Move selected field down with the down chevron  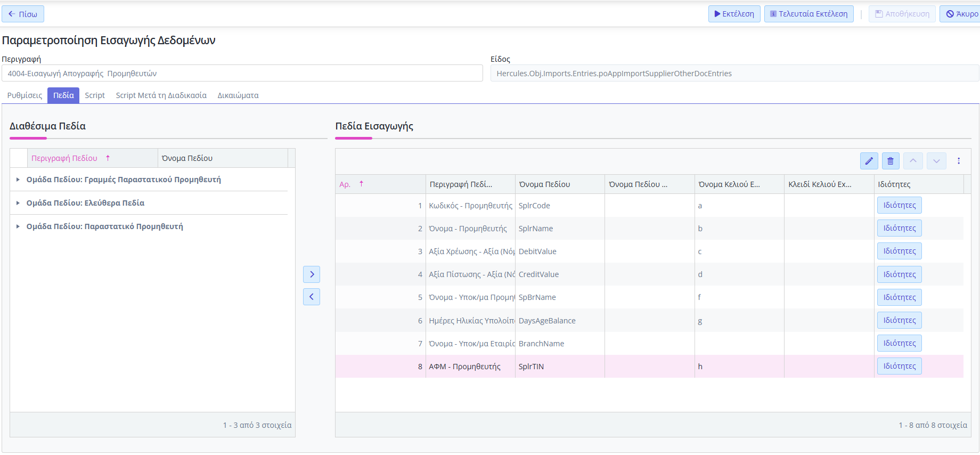[x=936, y=161]
